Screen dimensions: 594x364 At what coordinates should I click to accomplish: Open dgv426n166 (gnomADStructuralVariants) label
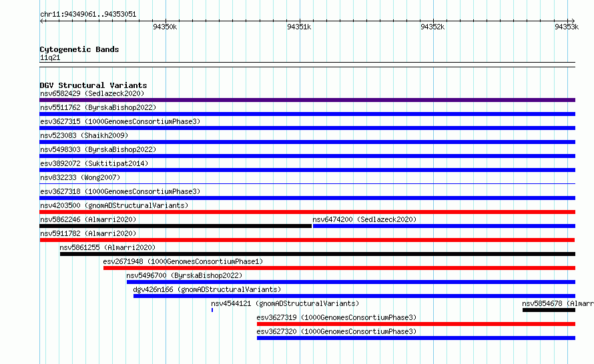[x=207, y=289]
